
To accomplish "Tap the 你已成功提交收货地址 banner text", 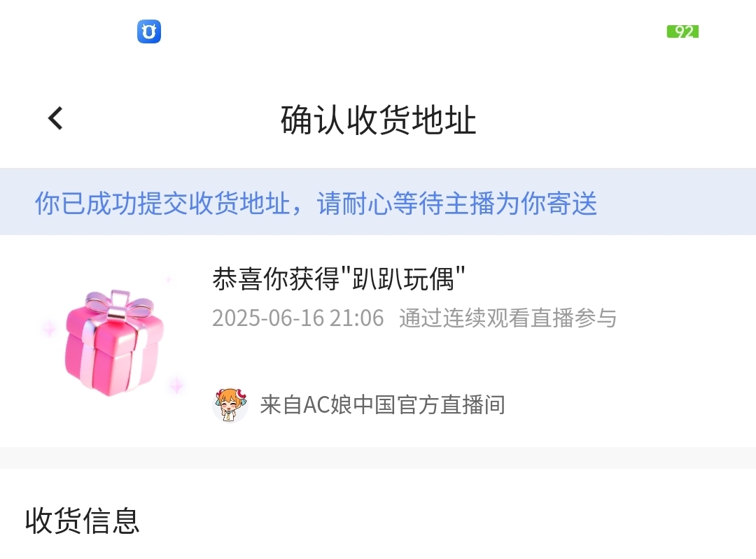I will click(162, 203).
